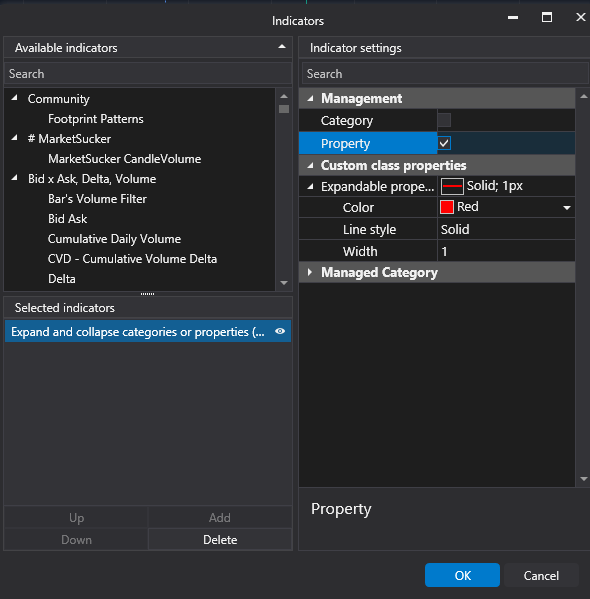Minimize the Indicators window
590x599 pixels.
[513, 17]
